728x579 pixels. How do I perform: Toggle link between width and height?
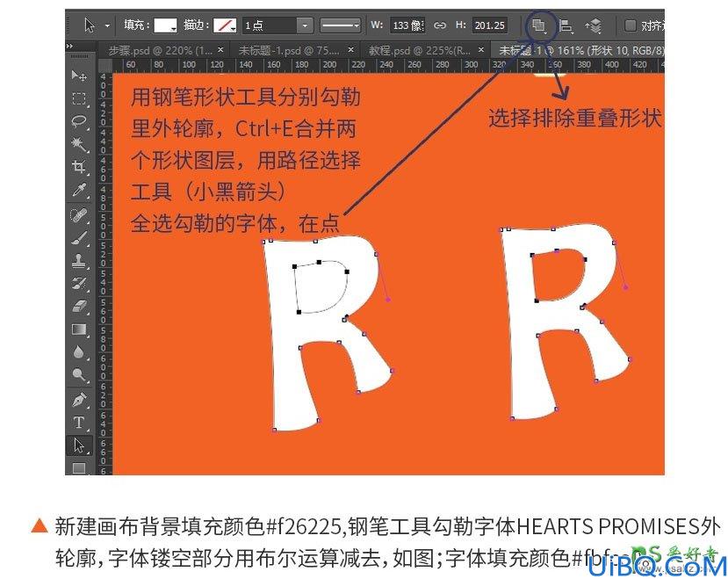pyautogui.click(x=439, y=25)
